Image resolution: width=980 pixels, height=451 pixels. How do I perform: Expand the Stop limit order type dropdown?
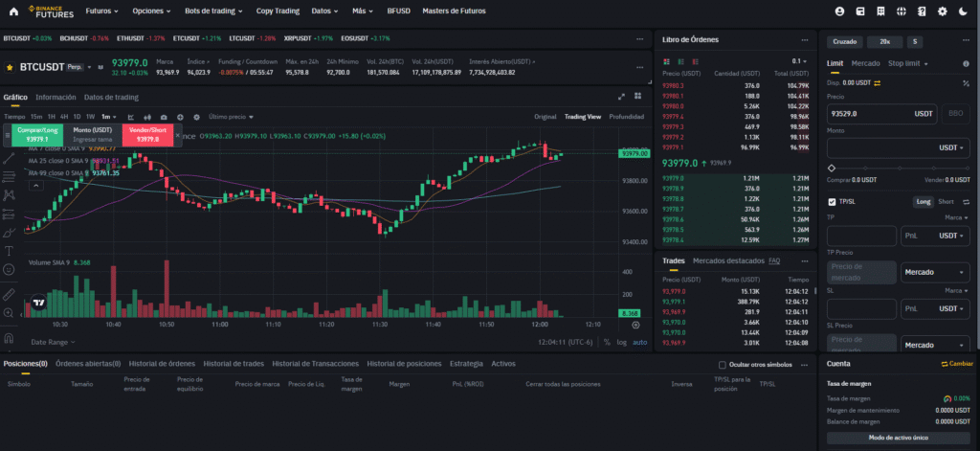pos(908,64)
